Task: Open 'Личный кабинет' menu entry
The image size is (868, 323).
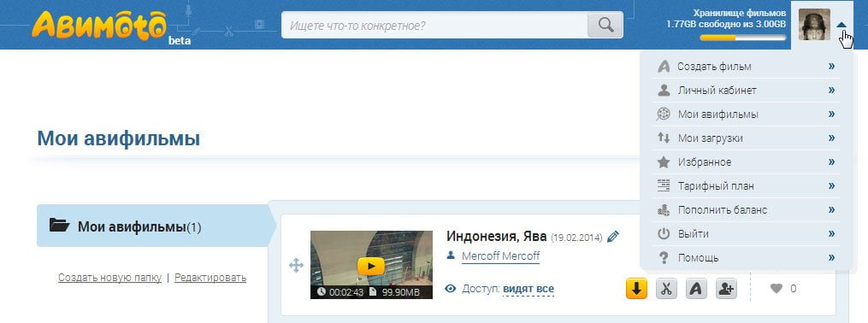Action: (x=746, y=91)
